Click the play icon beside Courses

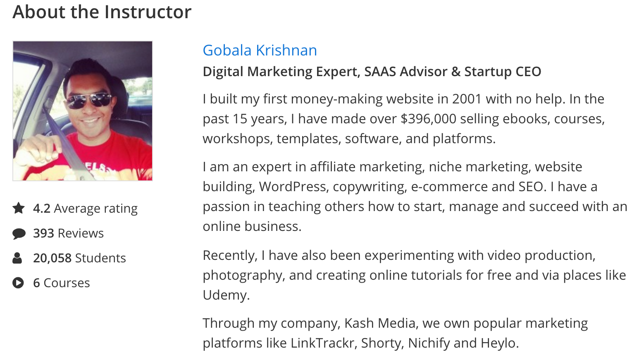18,283
